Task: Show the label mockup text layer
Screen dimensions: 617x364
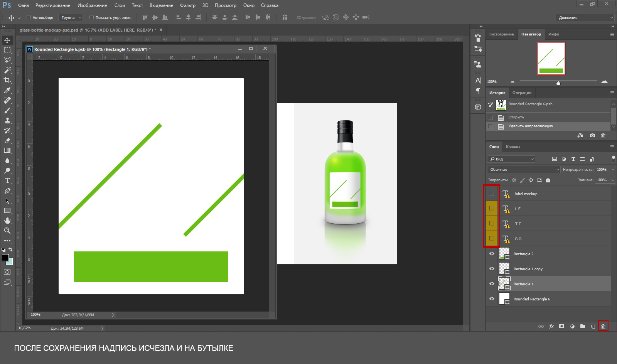Action: [492, 193]
